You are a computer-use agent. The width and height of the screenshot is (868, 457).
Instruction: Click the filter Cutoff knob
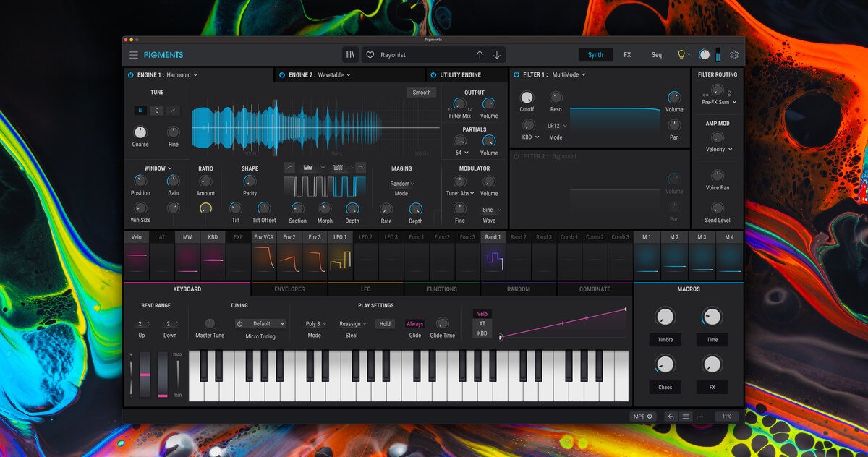(527, 97)
